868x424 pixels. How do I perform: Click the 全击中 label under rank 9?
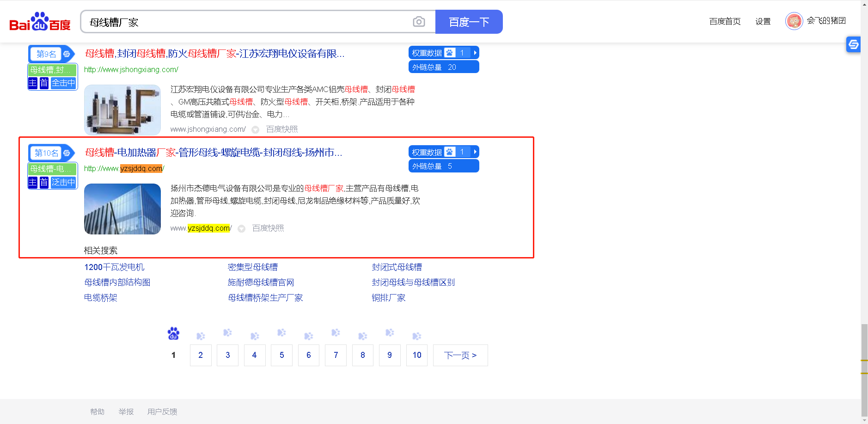coord(63,83)
